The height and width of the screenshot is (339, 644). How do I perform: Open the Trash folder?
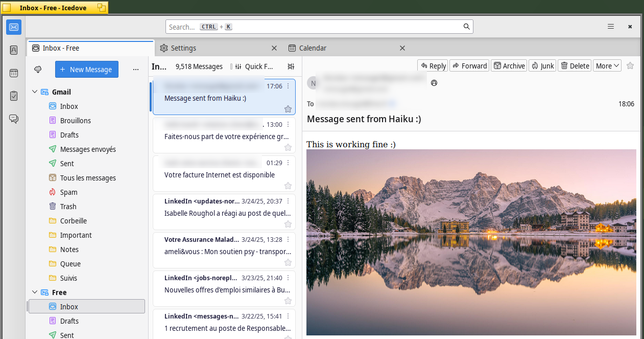[x=87, y=207]
